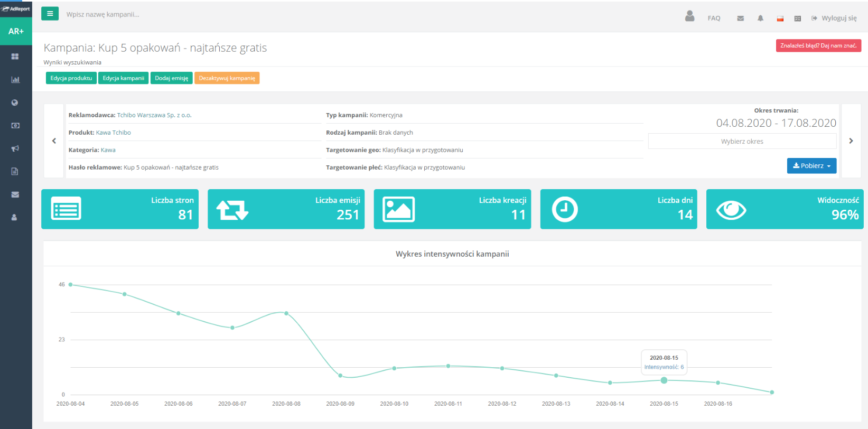Click the Wybierz okres date field
868x429 pixels.
click(742, 141)
